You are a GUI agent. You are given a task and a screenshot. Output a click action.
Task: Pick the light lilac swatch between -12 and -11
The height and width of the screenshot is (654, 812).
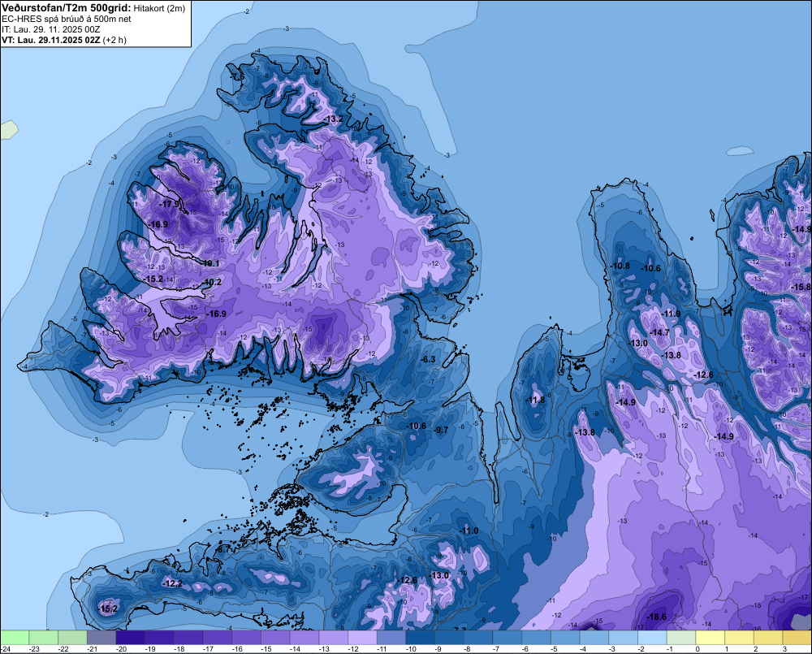tap(362, 637)
